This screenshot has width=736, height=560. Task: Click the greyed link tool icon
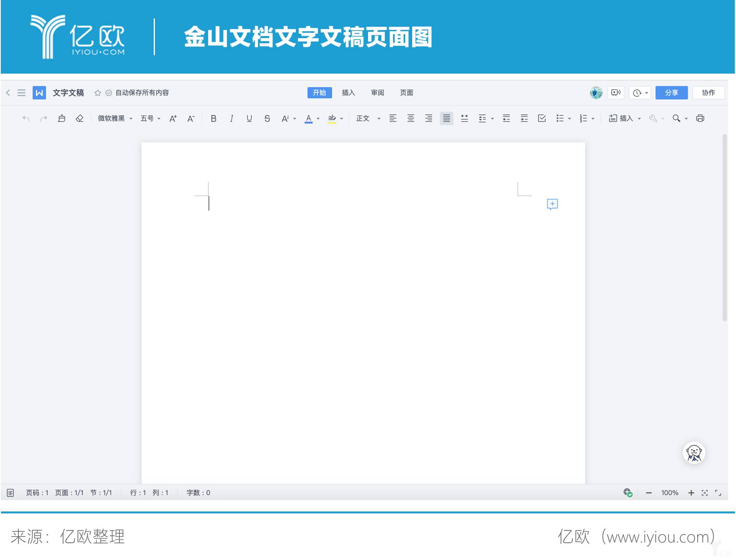click(x=653, y=118)
